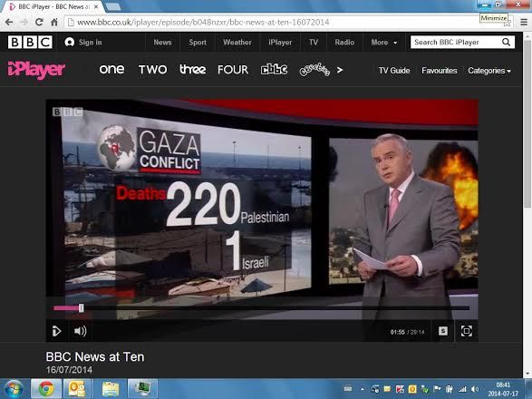Click the video play button

tap(56, 331)
